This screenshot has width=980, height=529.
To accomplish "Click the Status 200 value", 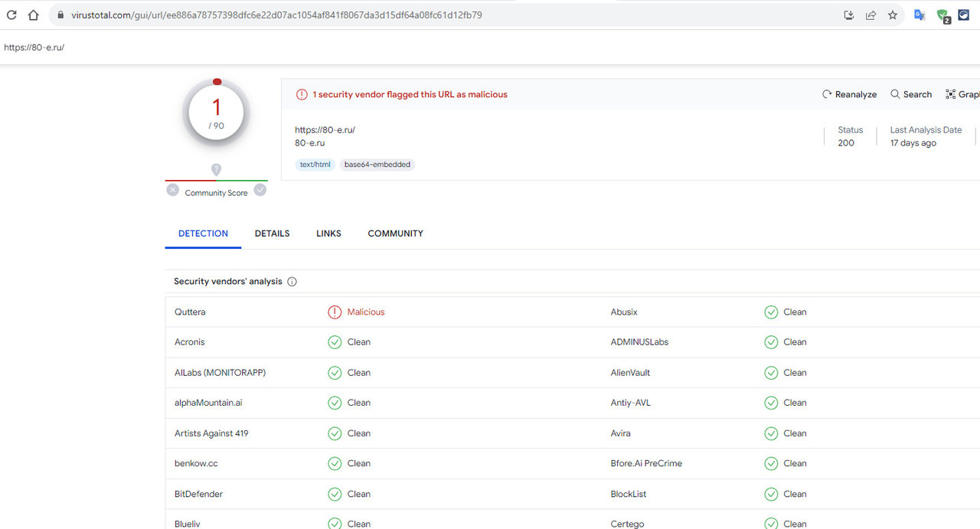I will 846,143.
